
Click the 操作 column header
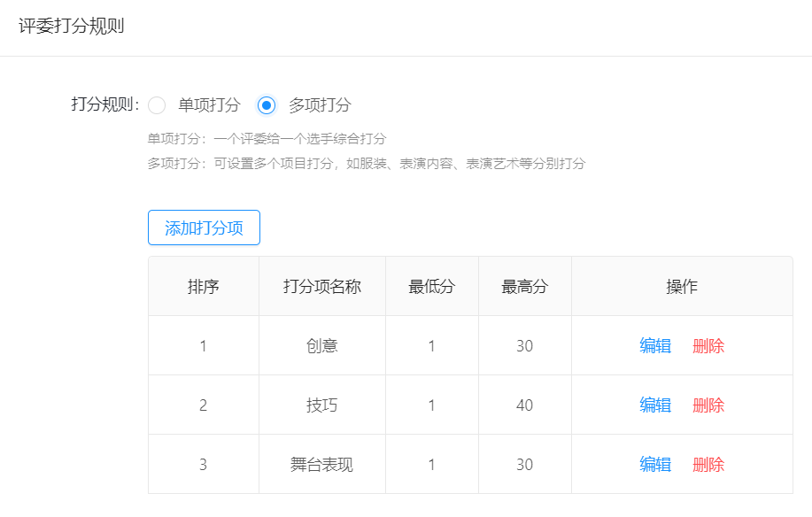click(x=682, y=286)
